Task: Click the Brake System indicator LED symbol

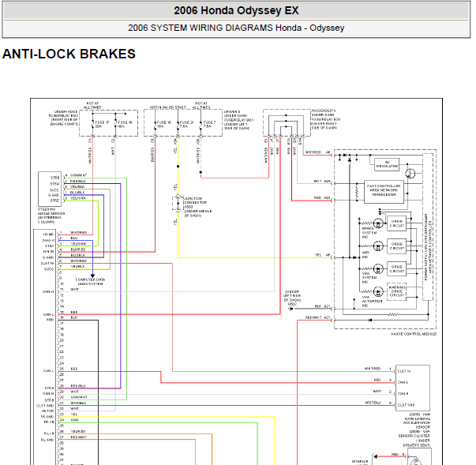Action: click(x=378, y=223)
